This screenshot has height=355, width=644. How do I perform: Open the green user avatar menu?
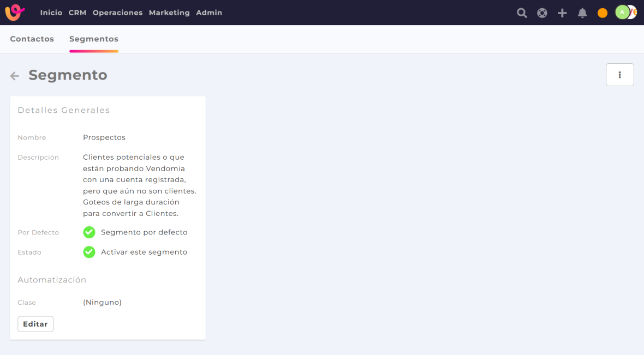click(622, 12)
